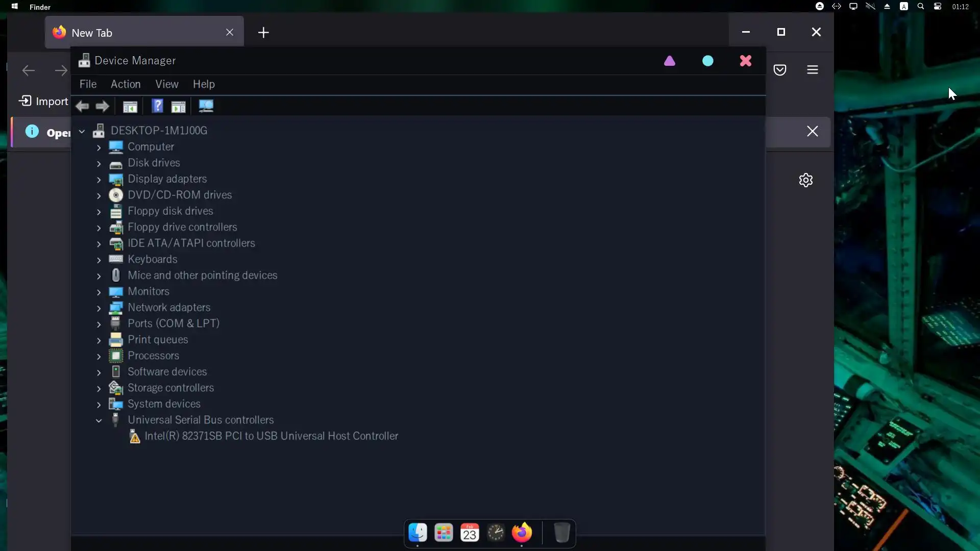Click the Properties toolbar icon
This screenshot has height=551, width=980.
click(x=178, y=107)
